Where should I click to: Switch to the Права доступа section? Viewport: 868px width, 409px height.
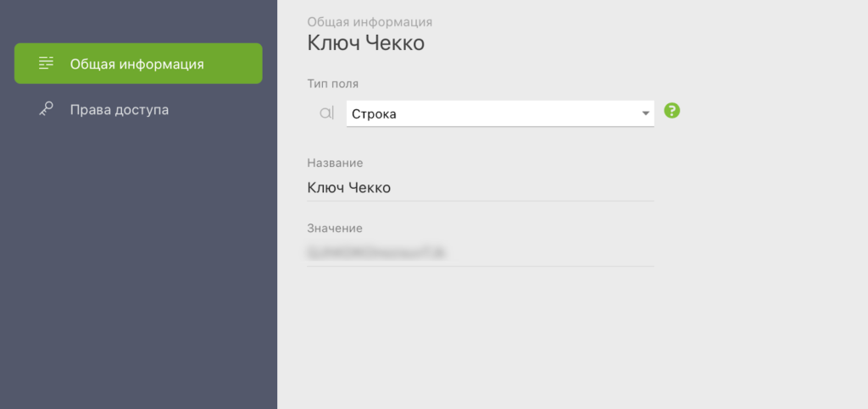(x=119, y=109)
